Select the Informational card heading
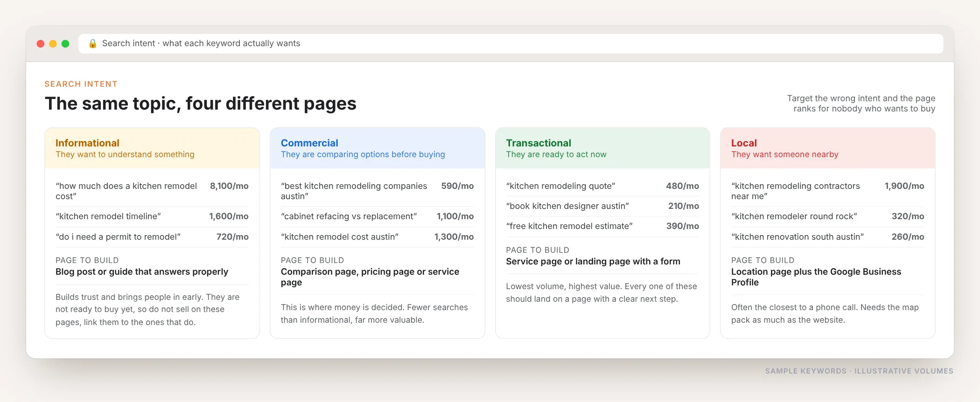 click(x=87, y=143)
